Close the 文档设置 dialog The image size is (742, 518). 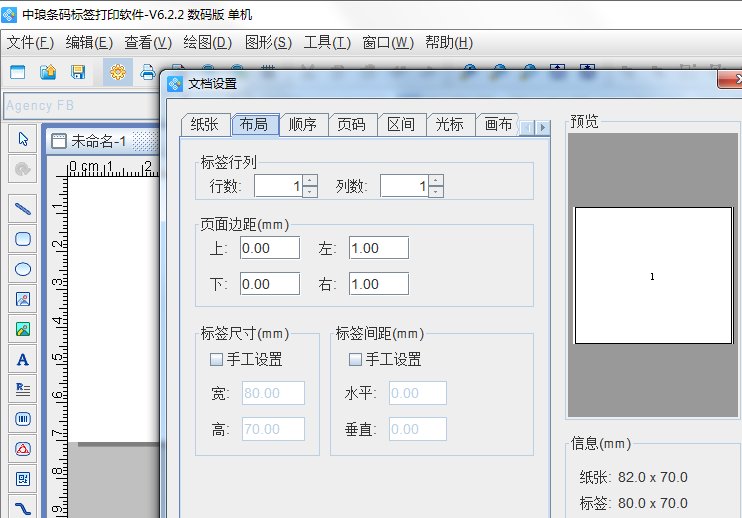tap(731, 79)
